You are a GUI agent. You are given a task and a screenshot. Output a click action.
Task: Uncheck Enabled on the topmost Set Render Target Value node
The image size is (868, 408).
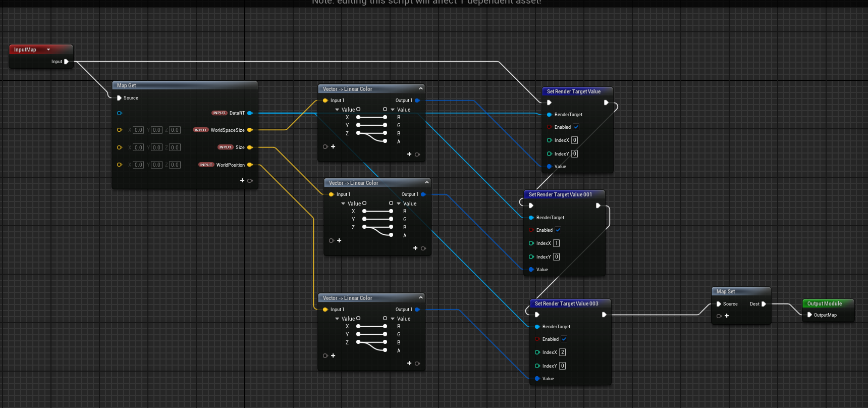click(x=576, y=127)
